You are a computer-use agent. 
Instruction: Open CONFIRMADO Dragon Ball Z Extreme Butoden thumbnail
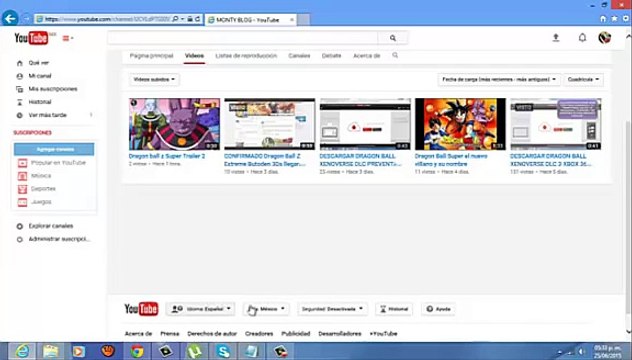pos(270,124)
